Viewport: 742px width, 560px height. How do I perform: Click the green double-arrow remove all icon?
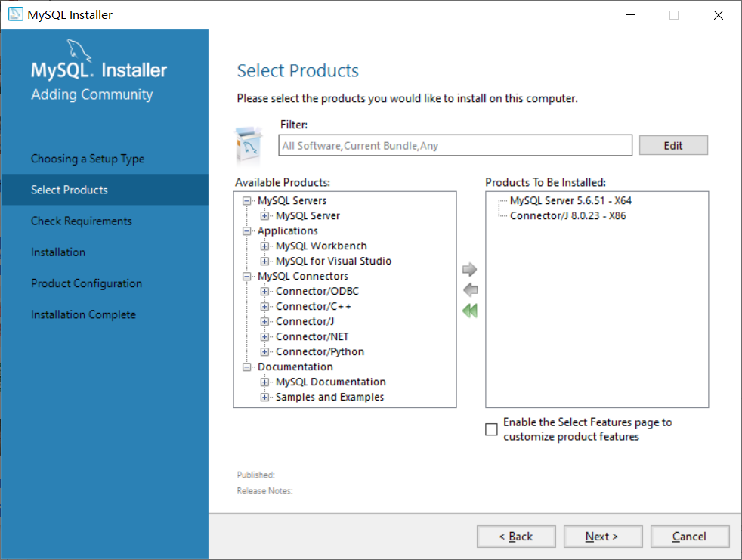coord(470,311)
